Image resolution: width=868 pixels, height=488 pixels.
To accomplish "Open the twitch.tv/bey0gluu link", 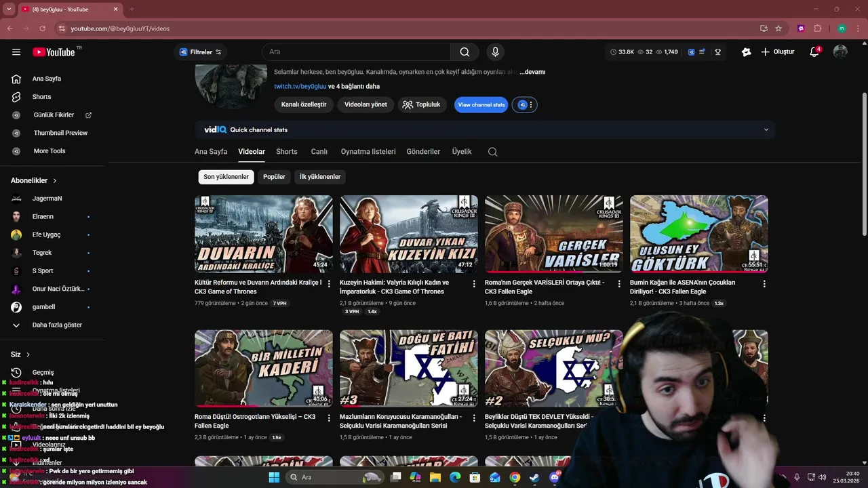I will click(300, 87).
